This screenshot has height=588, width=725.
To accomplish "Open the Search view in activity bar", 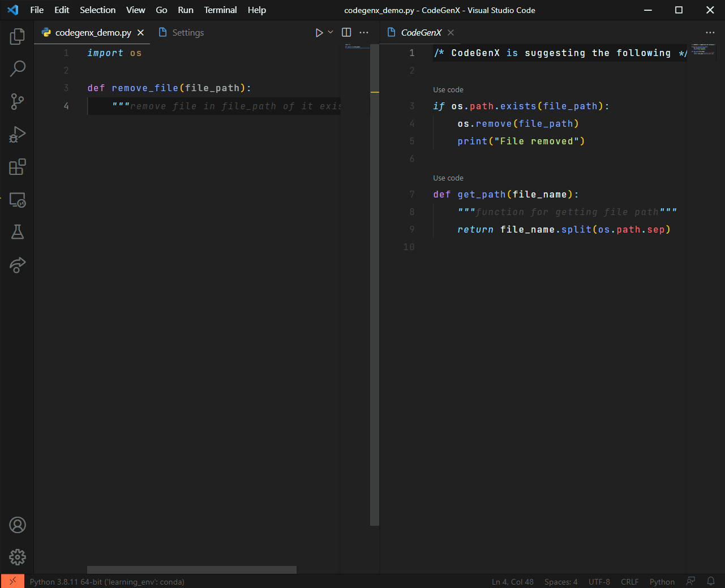I will 18,69.
